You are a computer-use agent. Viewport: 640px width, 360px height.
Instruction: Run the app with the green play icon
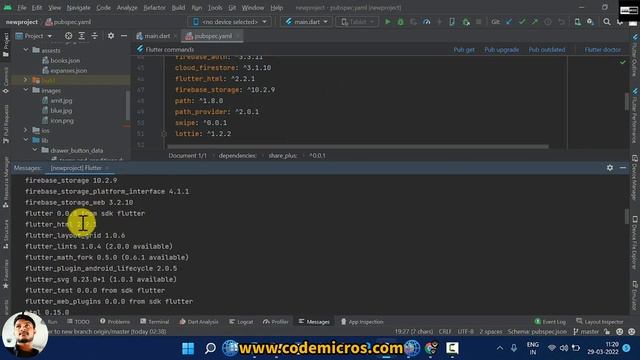click(388, 22)
